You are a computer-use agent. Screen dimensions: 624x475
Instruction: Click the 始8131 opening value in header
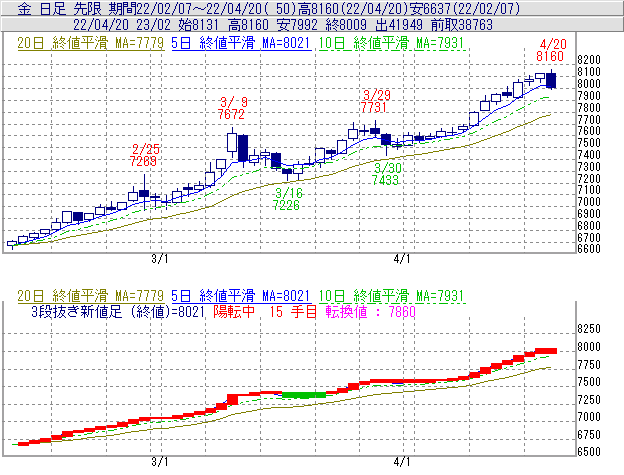[198, 25]
